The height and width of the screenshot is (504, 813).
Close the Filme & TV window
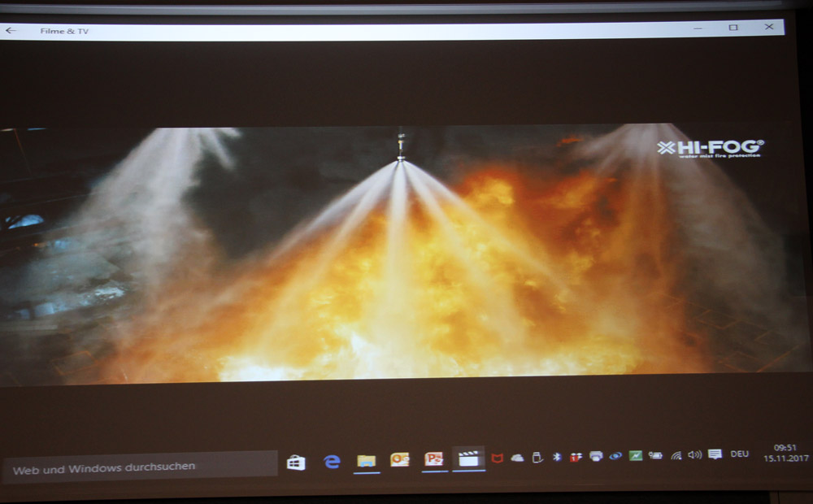(769, 27)
